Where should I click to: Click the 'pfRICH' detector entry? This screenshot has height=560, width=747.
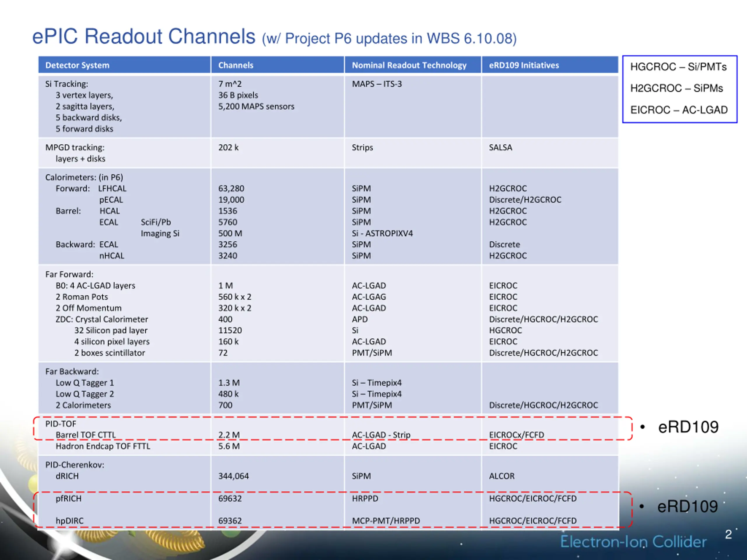(69, 498)
